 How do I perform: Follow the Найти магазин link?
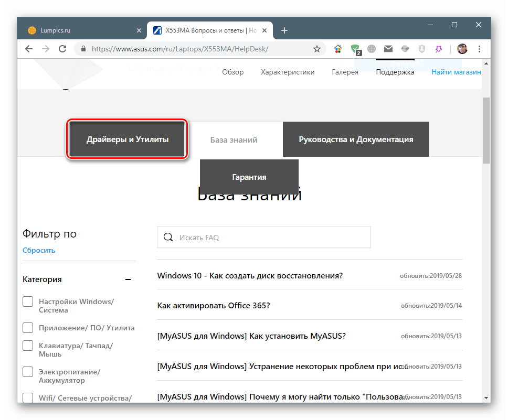(x=456, y=72)
